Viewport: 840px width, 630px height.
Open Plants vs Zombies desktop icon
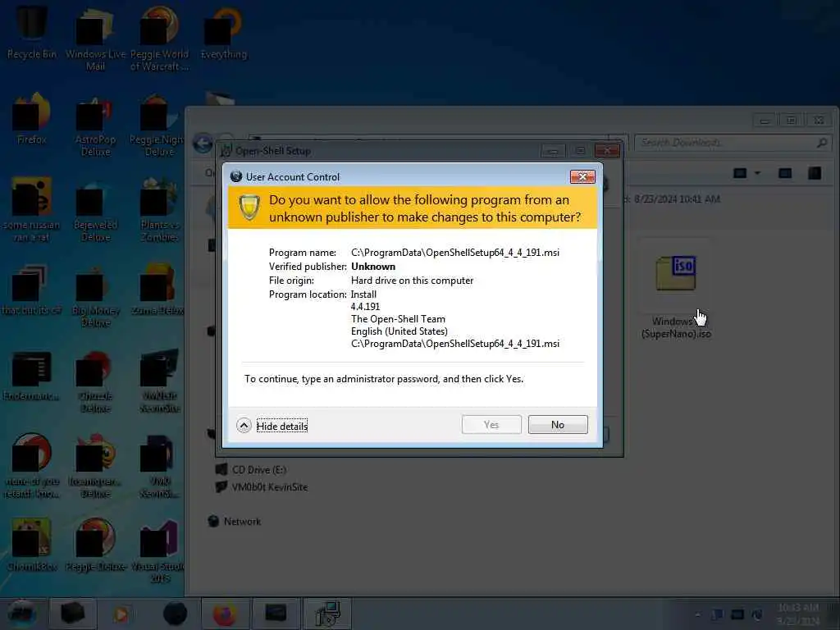tap(159, 210)
